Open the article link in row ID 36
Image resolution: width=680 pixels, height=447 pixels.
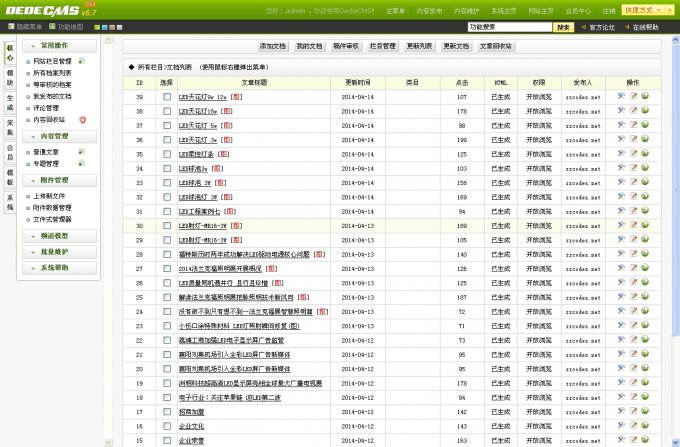(x=198, y=140)
